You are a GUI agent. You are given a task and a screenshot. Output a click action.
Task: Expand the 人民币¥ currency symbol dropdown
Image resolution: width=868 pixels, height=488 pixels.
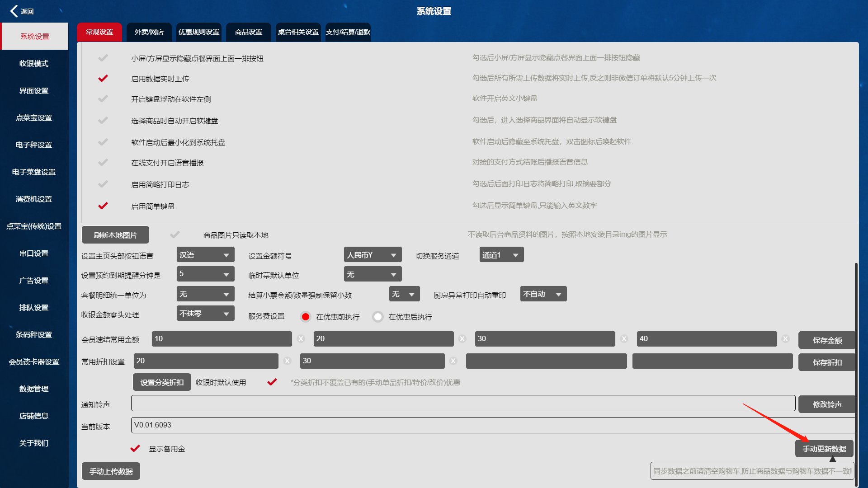[x=373, y=255]
